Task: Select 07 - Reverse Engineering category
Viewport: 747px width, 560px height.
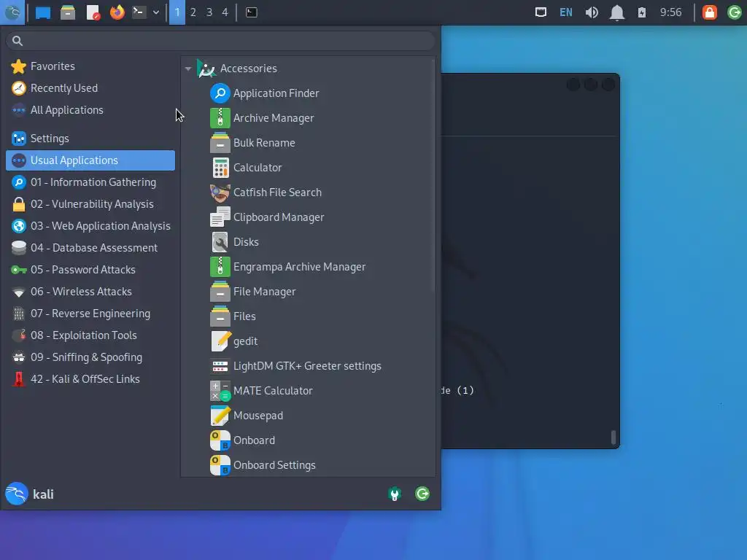Action: click(x=90, y=314)
